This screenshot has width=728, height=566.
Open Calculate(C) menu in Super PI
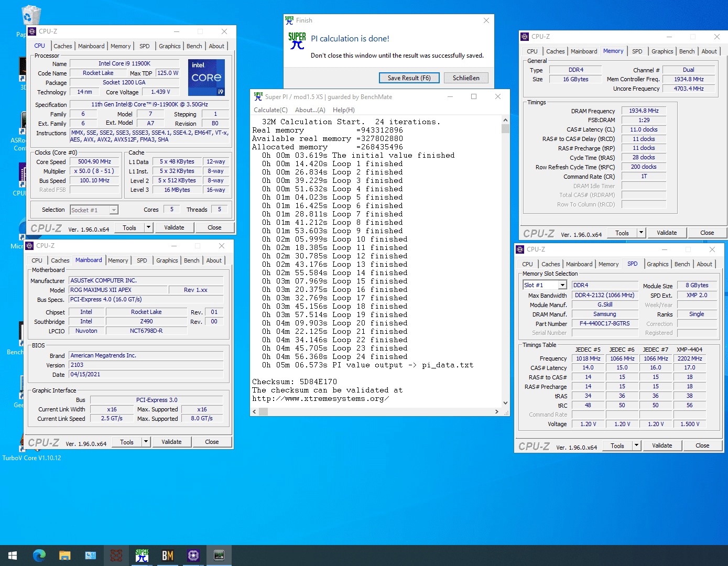[270, 110]
